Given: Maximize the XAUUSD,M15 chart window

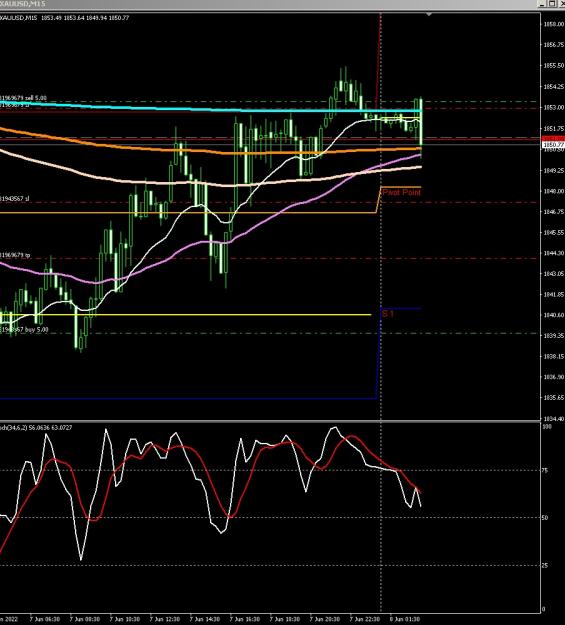Looking at the screenshot, I should pyautogui.click(x=552, y=4).
